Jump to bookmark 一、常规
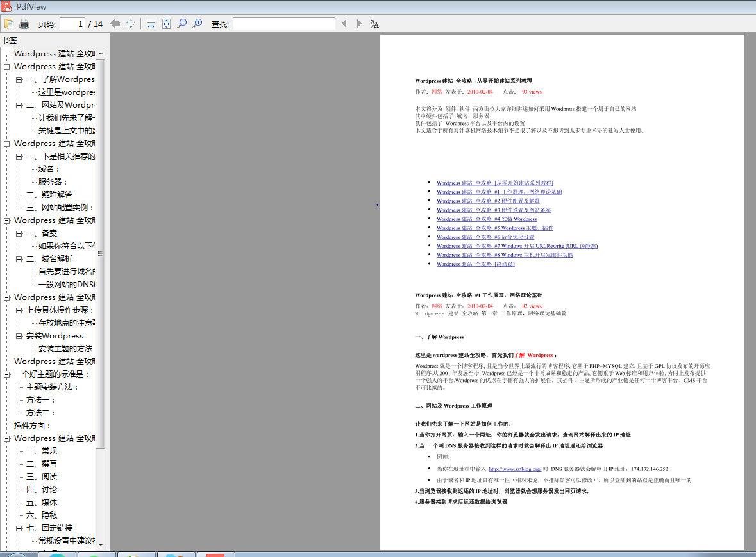Screen dimensions: 756x557 42,451
